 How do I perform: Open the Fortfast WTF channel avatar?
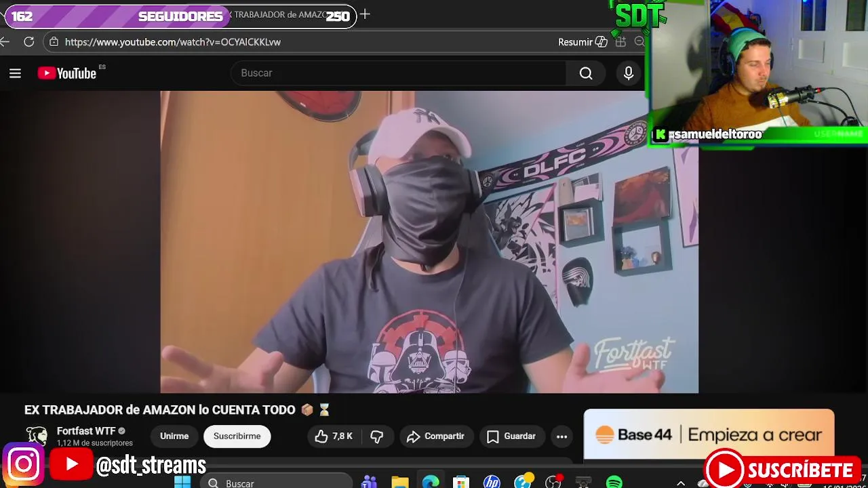[x=37, y=436]
